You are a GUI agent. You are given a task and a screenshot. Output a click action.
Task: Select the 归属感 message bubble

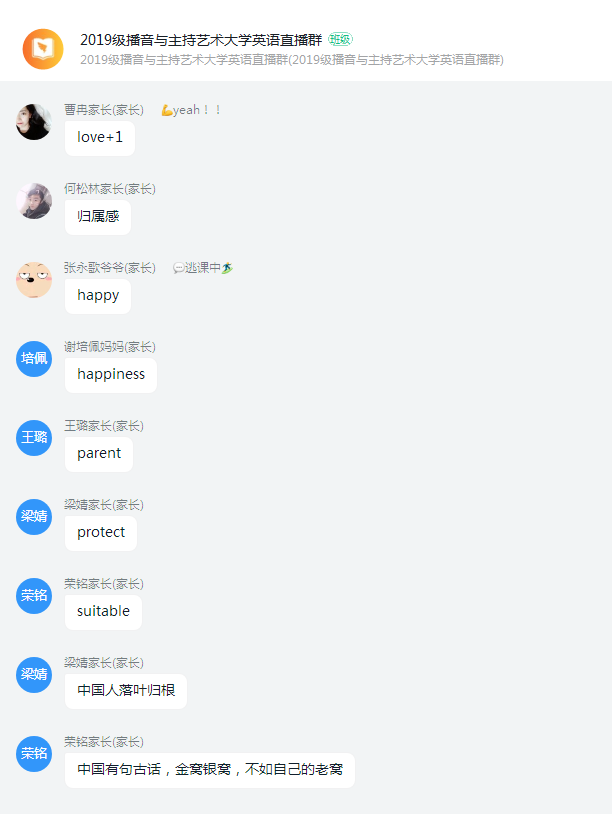click(98, 217)
